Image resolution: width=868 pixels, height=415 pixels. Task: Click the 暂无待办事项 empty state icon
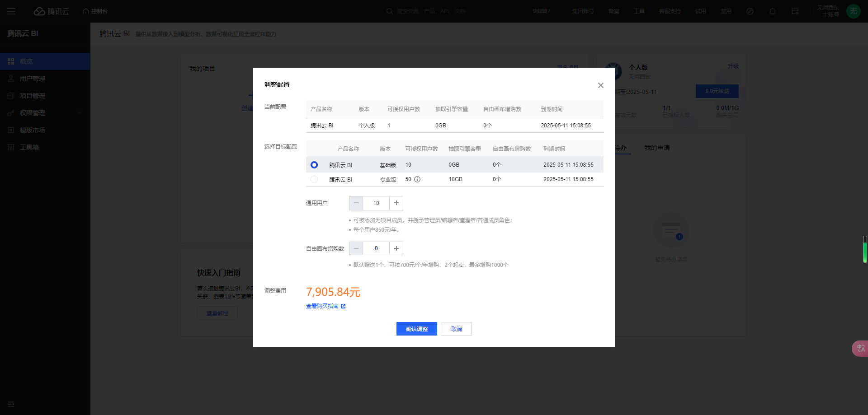671,230
